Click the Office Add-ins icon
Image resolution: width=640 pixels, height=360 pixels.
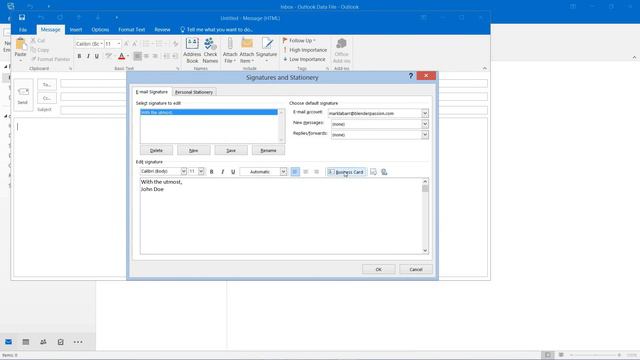coord(341,50)
